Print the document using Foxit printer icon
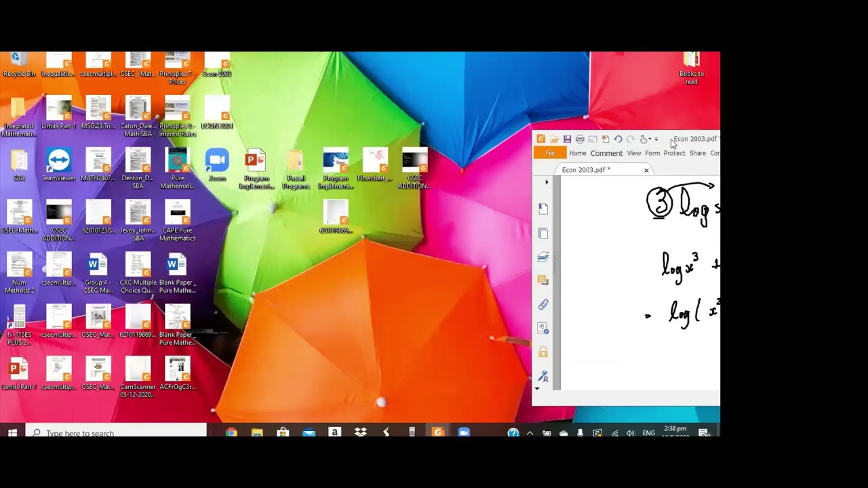 (x=580, y=139)
